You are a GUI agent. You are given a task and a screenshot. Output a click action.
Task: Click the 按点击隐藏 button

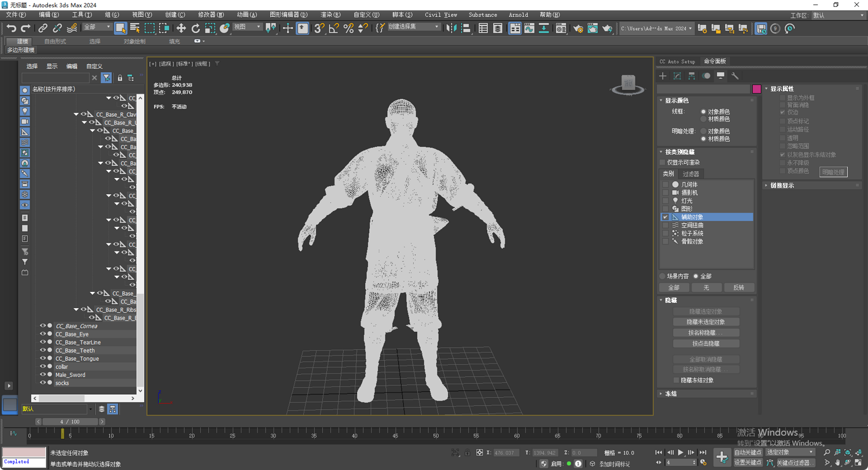tap(706, 344)
